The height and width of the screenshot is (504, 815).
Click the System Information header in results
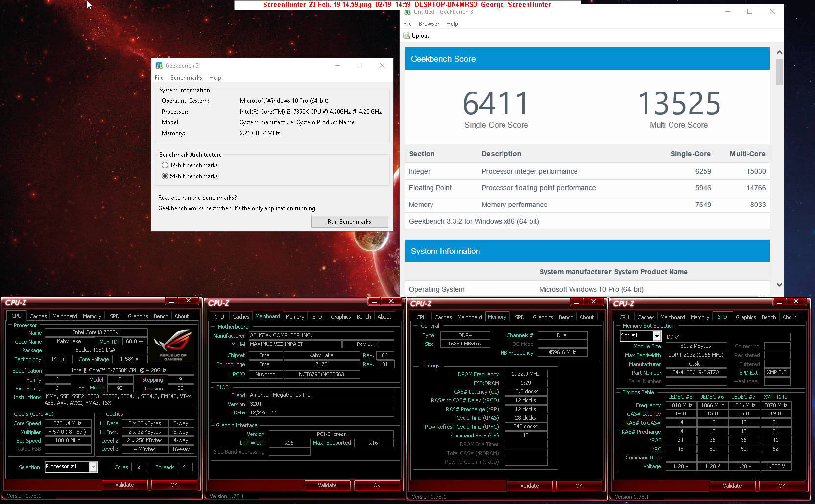pos(587,251)
